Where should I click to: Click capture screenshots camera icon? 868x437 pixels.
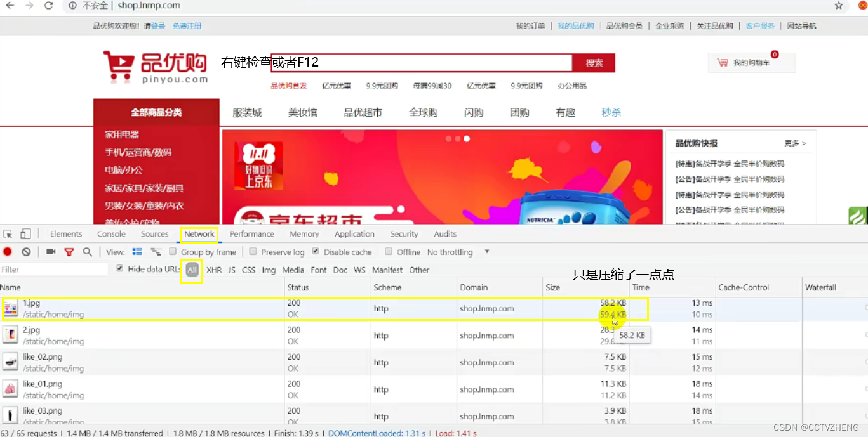(51, 252)
